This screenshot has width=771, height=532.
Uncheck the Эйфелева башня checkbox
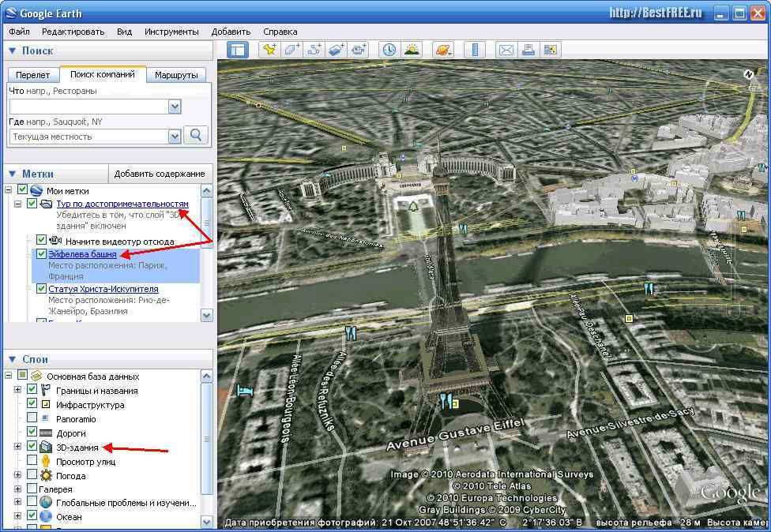click(x=41, y=254)
